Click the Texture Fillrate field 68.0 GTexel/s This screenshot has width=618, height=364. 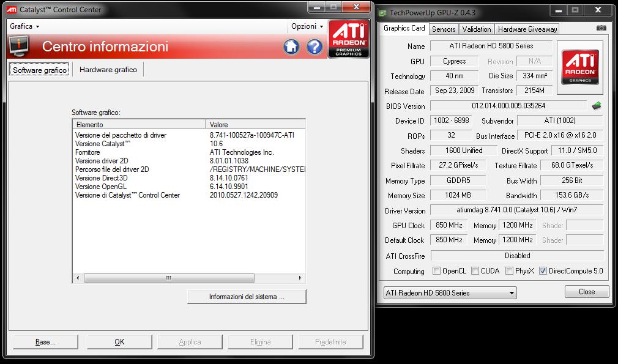(572, 165)
